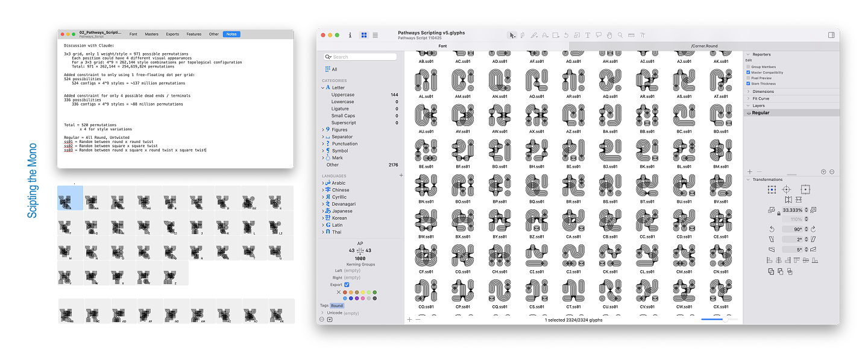Select the Hand tool
The image size is (868, 362).
[609, 35]
